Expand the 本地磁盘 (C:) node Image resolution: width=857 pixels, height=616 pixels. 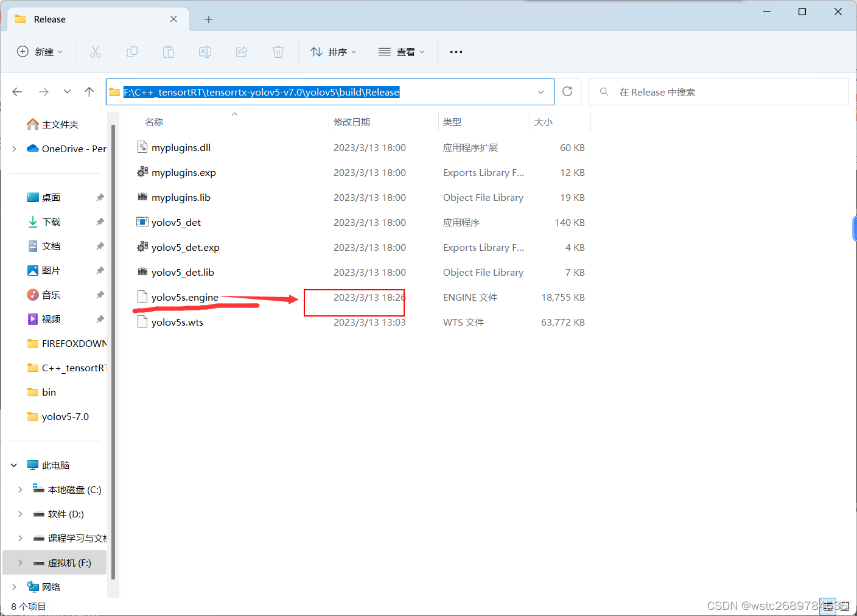click(x=20, y=489)
